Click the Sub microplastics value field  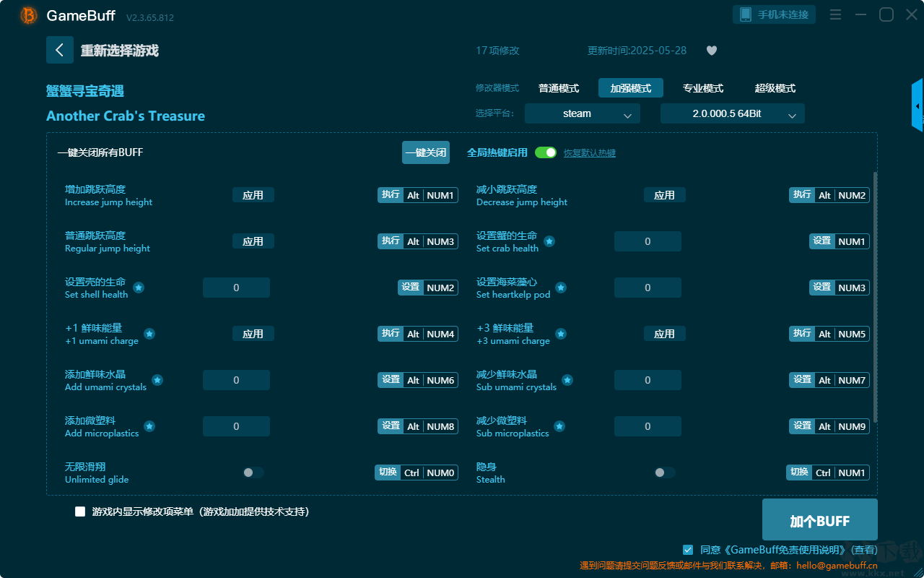point(648,426)
